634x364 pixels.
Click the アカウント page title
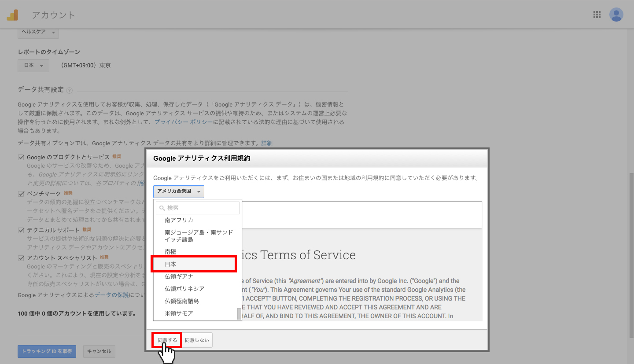(x=54, y=15)
